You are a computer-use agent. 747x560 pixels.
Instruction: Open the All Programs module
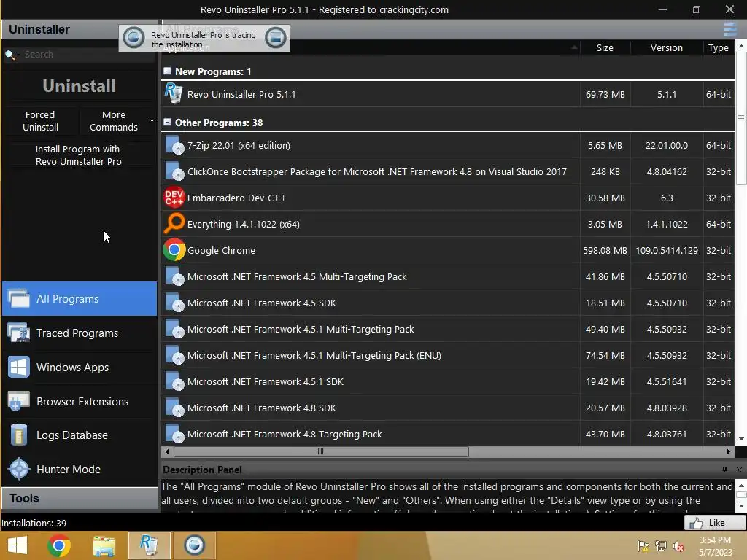pos(80,298)
